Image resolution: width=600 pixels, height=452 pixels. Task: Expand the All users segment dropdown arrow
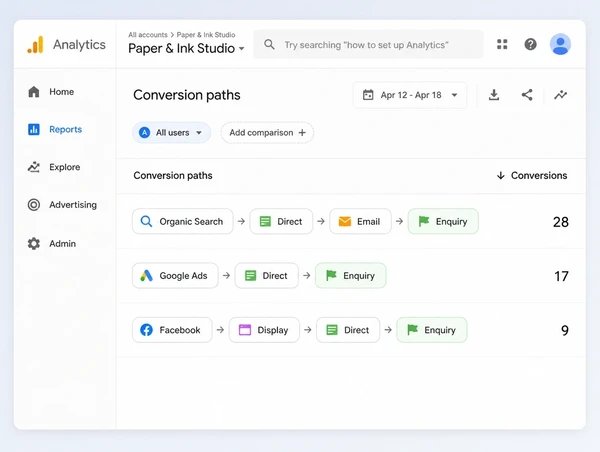(x=199, y=133)
